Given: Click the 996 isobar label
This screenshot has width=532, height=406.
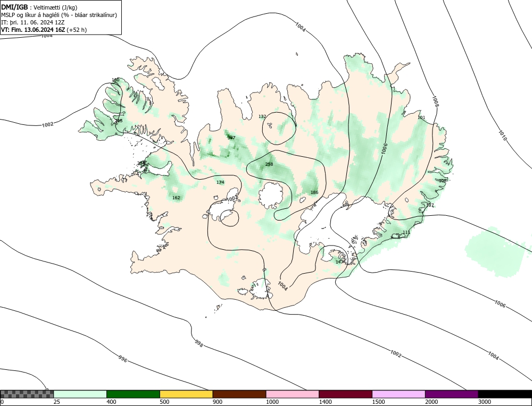Looking at the screenshot, I should click(x=123, y=359).
